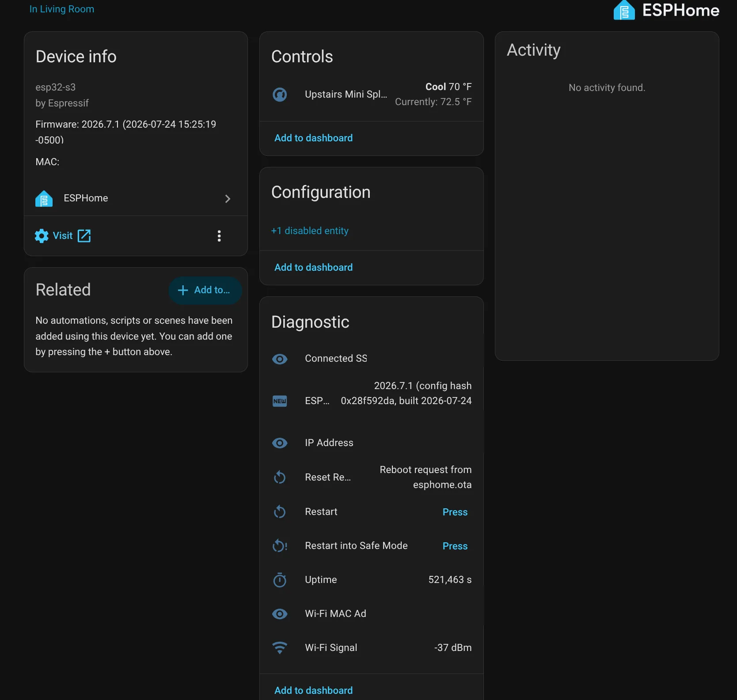Open the Uptime entity label
Viewport: 737px width, 700px height.
(x=321, y=580)
